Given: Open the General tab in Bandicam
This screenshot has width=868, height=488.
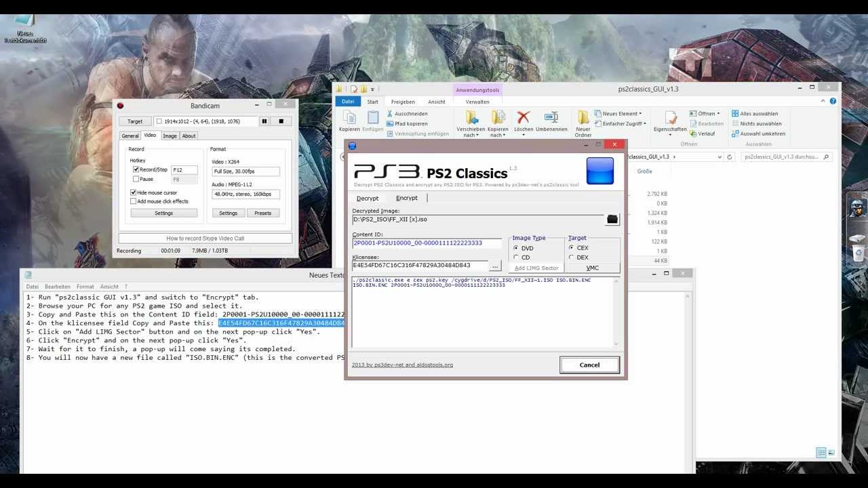Looking at the screenshot, I should (x=130, y=136).
